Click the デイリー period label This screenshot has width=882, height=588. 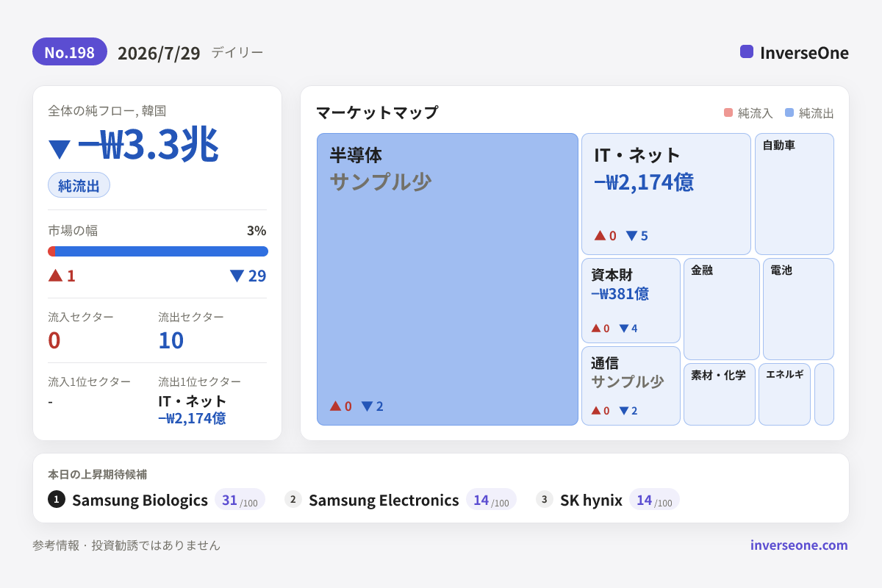(x=237, y=52)
